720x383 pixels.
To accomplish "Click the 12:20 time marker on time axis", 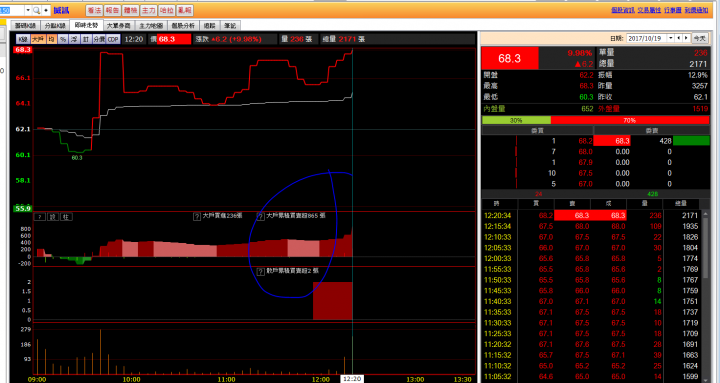I will 352,379.
